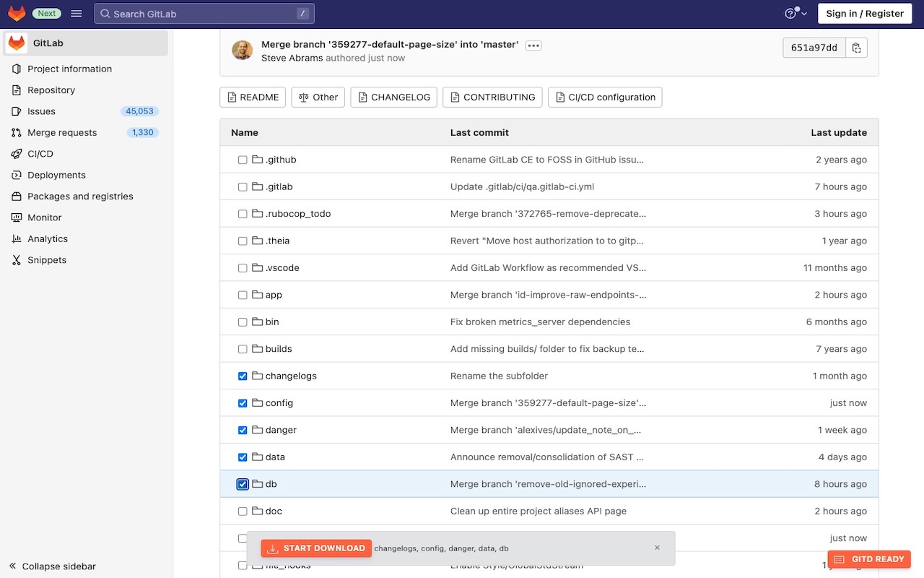This screenshot has width=924, height=578.
Task: Open the hamburger navigation menu
Action: pos(77,14)
